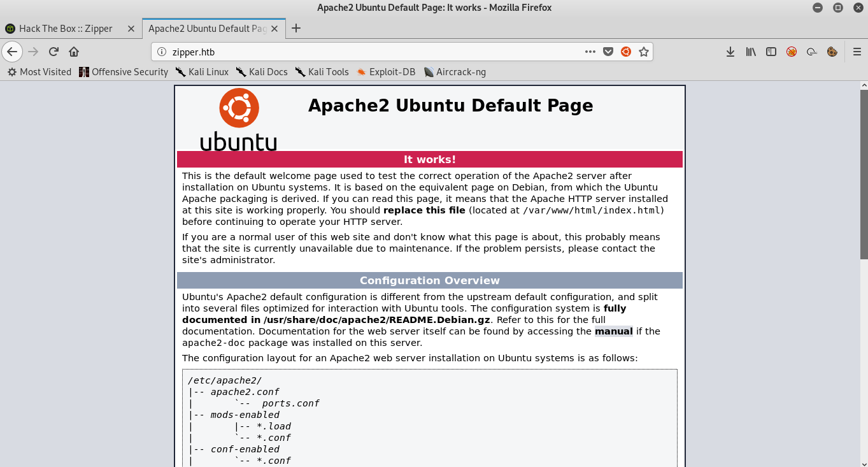Viewport: 868px width, 467px height.
Task: Switch to the Hack The Box Zipper tab
Action: point(66,28)
